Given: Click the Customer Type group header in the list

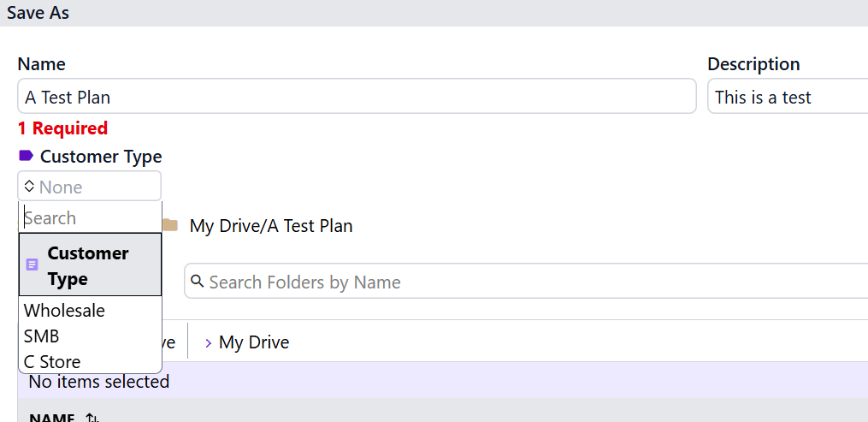Looking at the screenshot, I should (88, 266).
